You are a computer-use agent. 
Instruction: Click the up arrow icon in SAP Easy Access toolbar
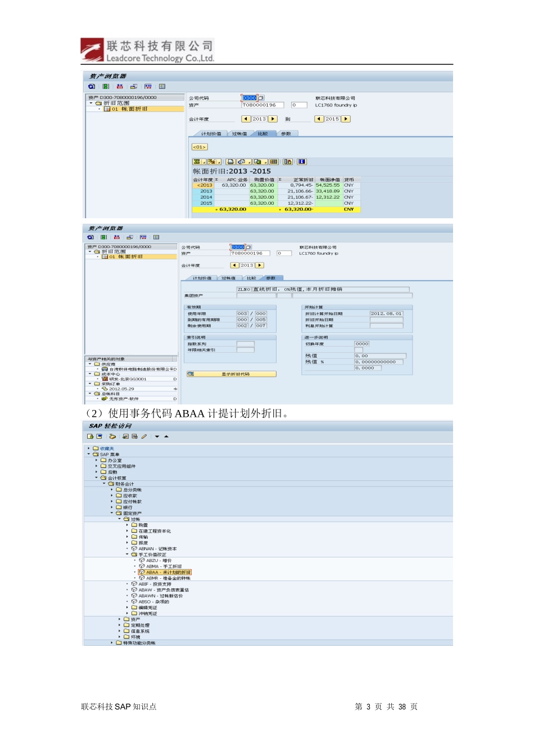tap(166, 436)
